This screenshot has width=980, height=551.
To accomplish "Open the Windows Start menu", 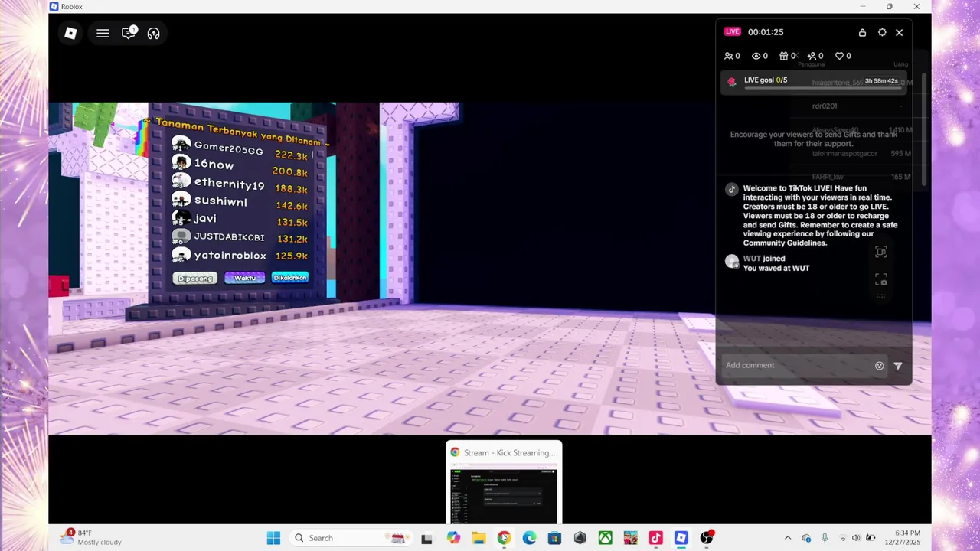I will tap(273, 538).
